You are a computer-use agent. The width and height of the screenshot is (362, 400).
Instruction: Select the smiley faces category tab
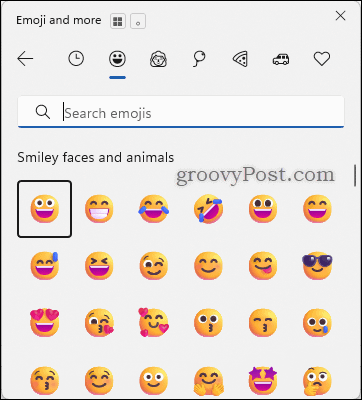click(117, 59)
